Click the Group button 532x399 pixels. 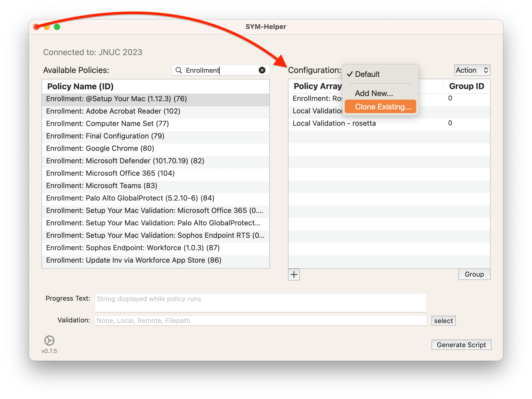tap(474, 274)
